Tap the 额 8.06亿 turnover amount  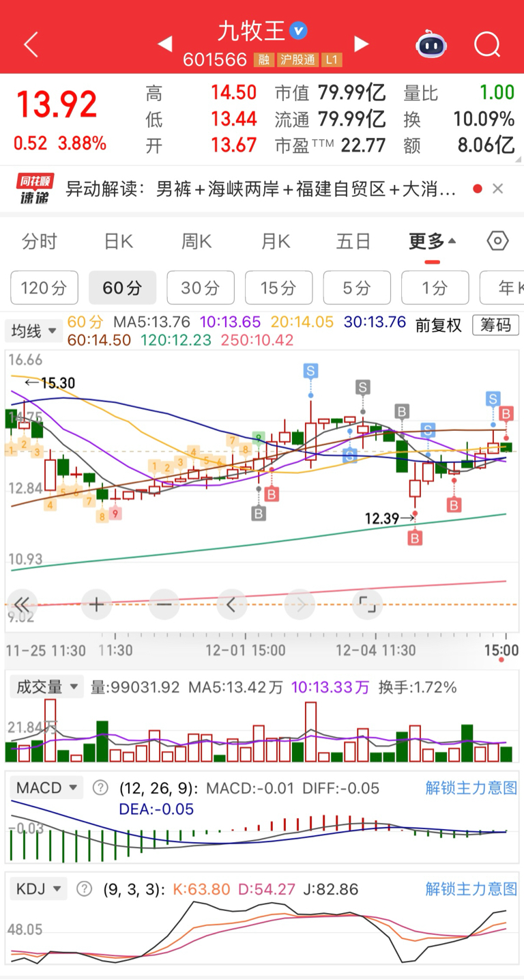(486, 145)
